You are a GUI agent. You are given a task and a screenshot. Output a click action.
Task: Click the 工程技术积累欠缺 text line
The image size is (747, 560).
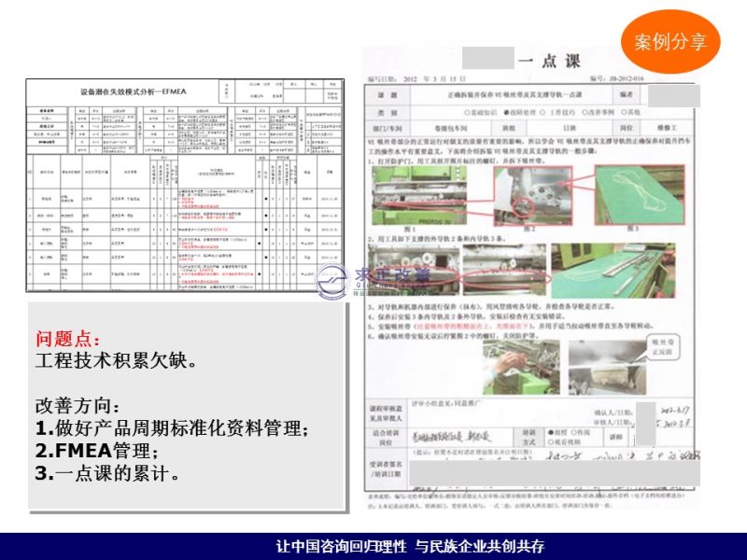(x=115, y=360)
